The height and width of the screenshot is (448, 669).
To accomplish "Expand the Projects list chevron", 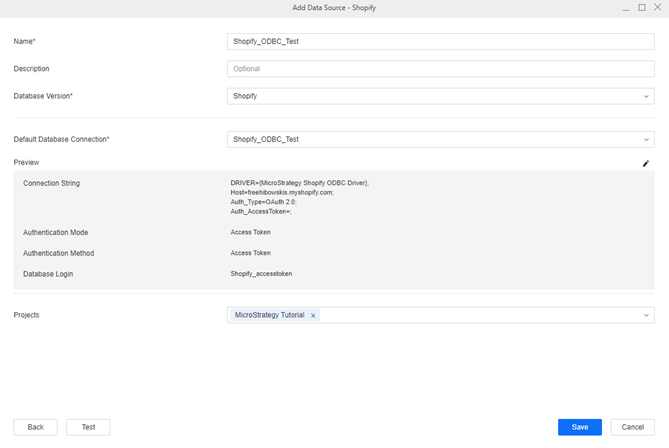I will (646, 315).
